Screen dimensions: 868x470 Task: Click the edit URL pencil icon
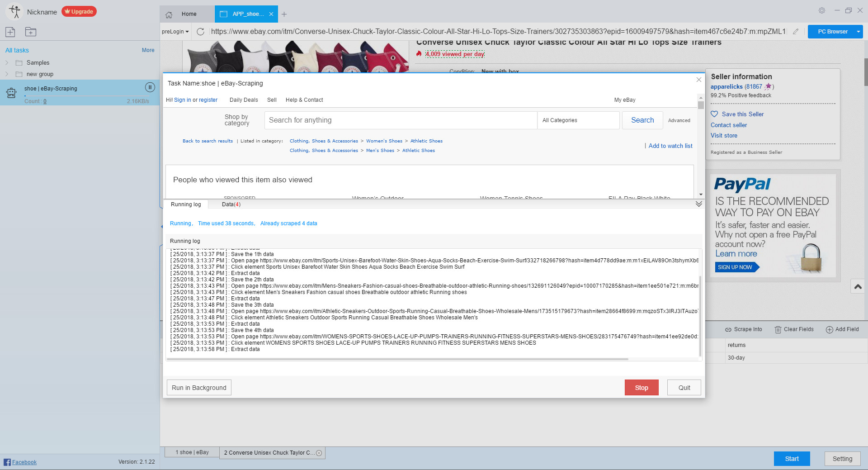(796, 32)
